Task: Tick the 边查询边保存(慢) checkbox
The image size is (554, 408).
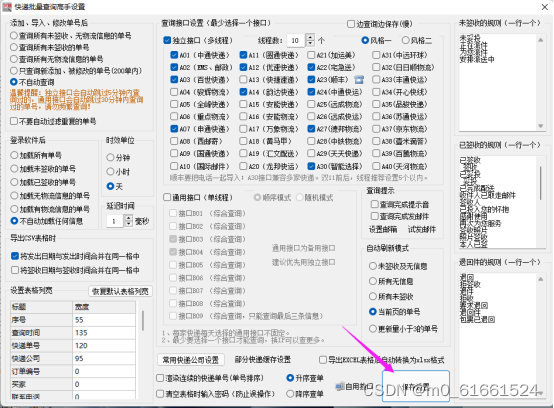Action: tap(351, 24)
